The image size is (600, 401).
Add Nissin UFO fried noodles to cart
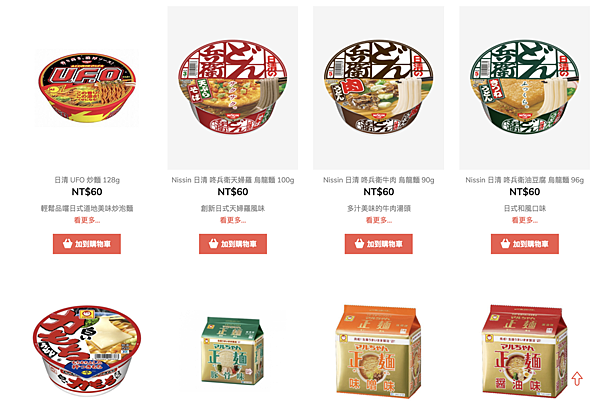[x=87, y=244]
